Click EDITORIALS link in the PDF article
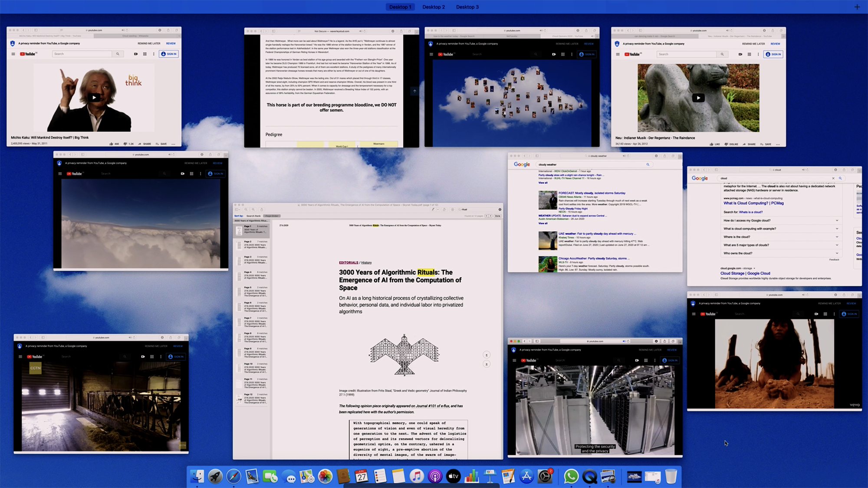Screen dimensions: 868x488 point(349,262)
